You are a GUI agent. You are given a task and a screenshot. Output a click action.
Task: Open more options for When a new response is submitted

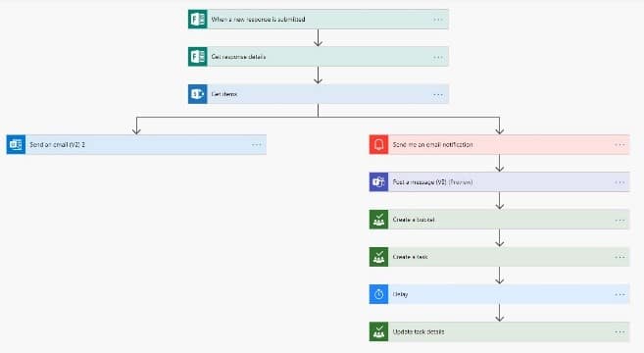tap(438, 20)
